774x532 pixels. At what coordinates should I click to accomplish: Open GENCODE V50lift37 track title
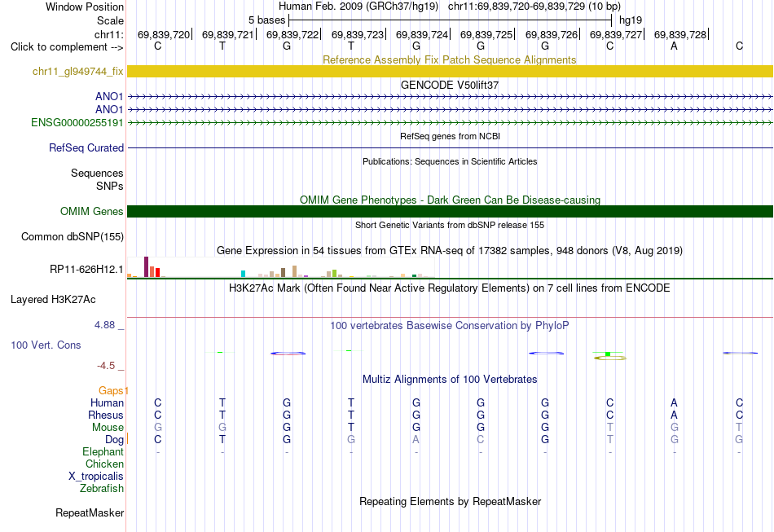[450, 85]
